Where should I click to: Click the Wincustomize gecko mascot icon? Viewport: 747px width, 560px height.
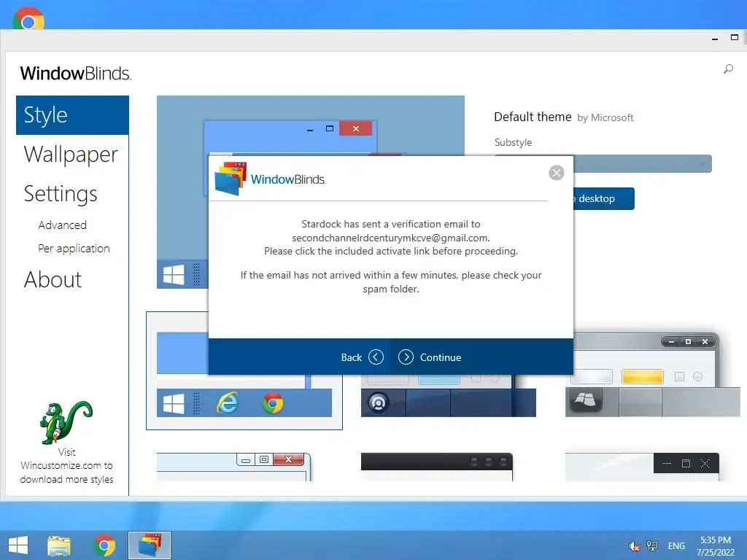click(66, 422)
